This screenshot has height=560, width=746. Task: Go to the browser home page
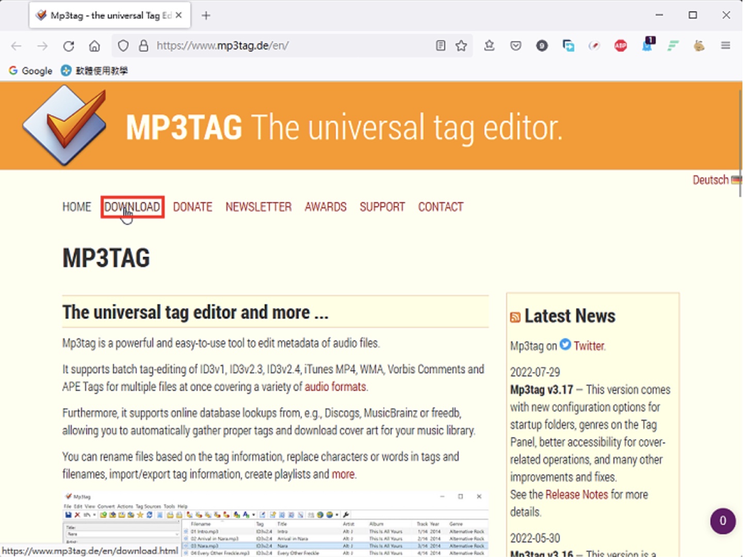click(94, 46)
